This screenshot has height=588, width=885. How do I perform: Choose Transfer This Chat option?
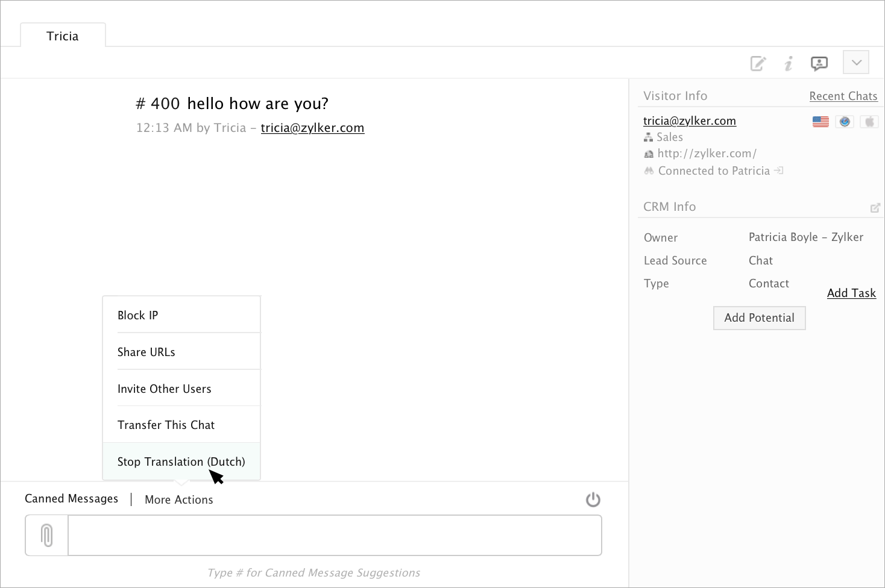[x=166, y=425]
